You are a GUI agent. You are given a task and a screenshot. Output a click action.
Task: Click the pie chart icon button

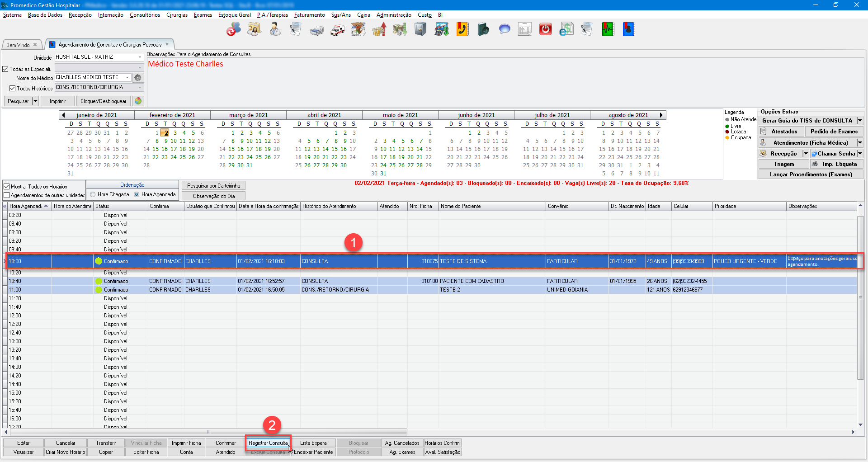138,101
